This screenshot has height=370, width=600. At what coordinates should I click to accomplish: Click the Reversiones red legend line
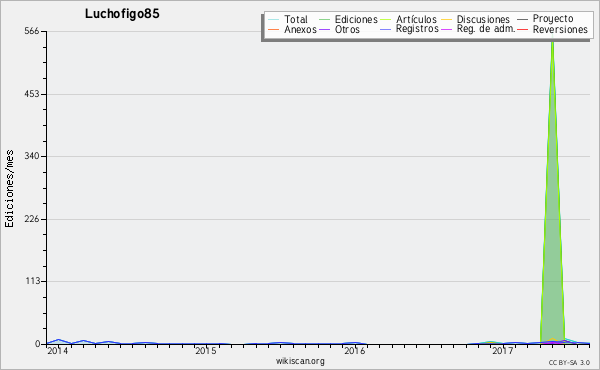coord(523,29)
